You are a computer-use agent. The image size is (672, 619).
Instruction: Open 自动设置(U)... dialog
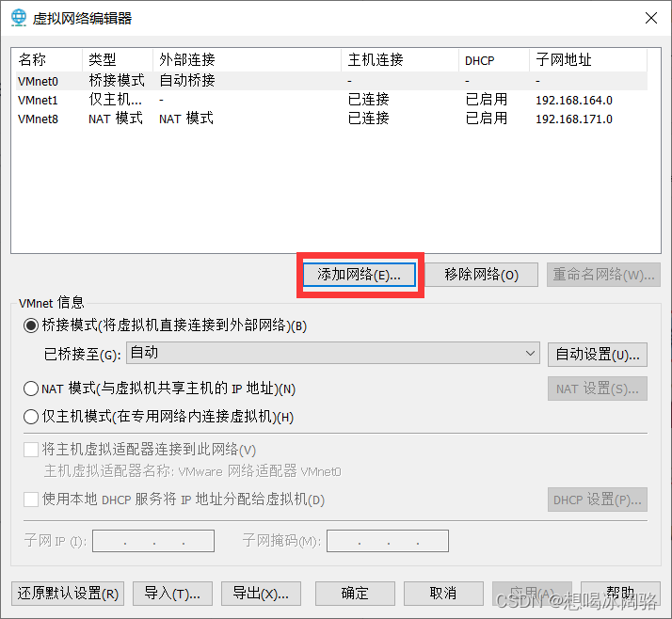(x=598, y=355)
